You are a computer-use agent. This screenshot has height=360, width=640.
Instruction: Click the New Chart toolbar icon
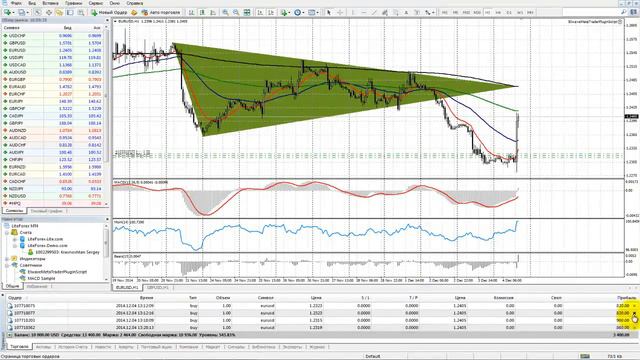click(x=7, y=13)
